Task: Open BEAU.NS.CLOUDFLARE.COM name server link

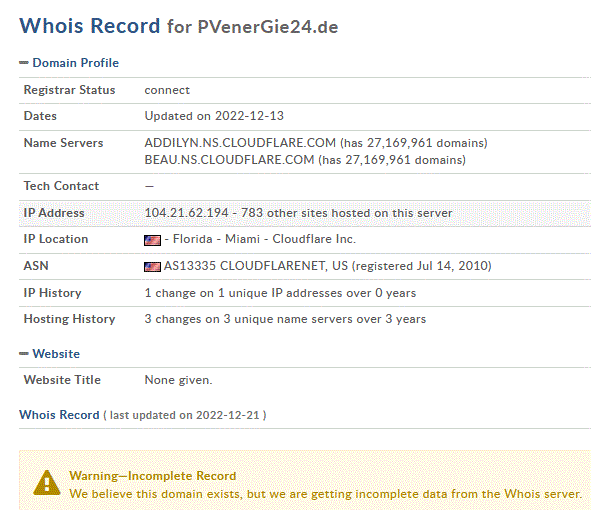Action: tap(229, 160)
